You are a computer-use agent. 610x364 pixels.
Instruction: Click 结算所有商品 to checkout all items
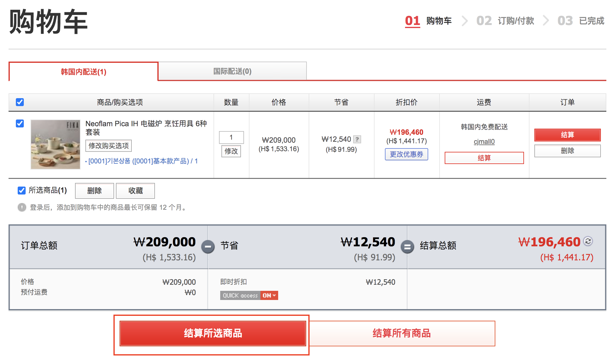(x=402, y=333)
